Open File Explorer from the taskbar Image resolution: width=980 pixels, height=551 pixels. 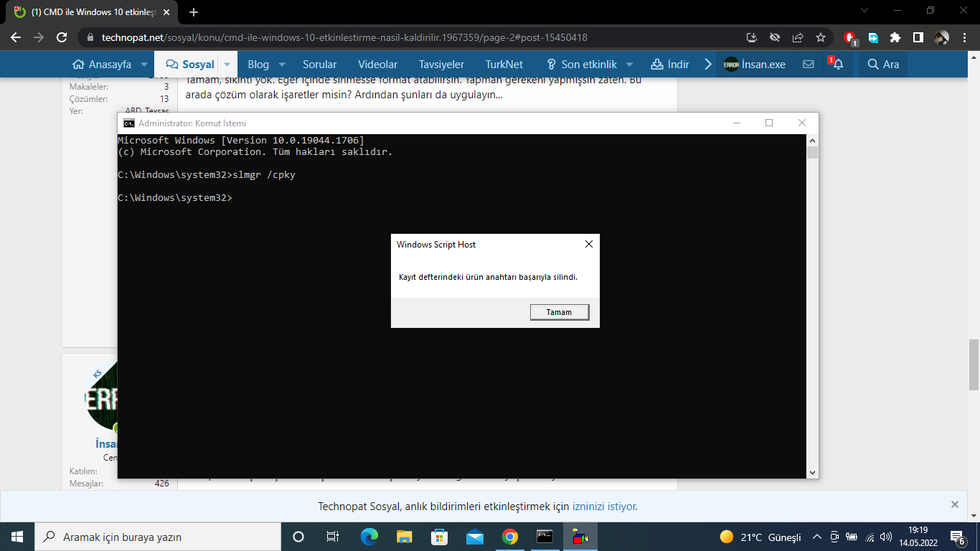(x=405, y=537)
